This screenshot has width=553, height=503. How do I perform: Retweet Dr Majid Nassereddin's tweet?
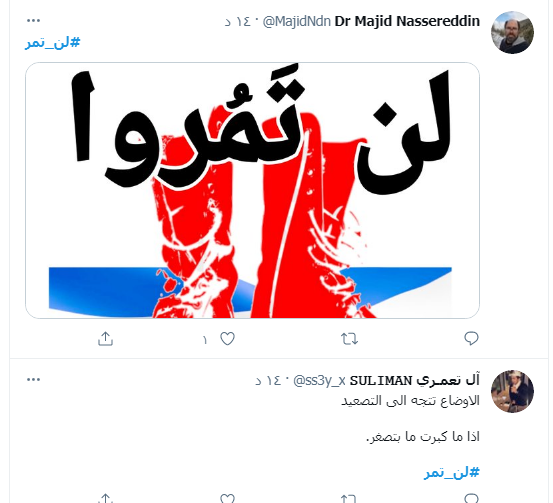tap(350, 339)
